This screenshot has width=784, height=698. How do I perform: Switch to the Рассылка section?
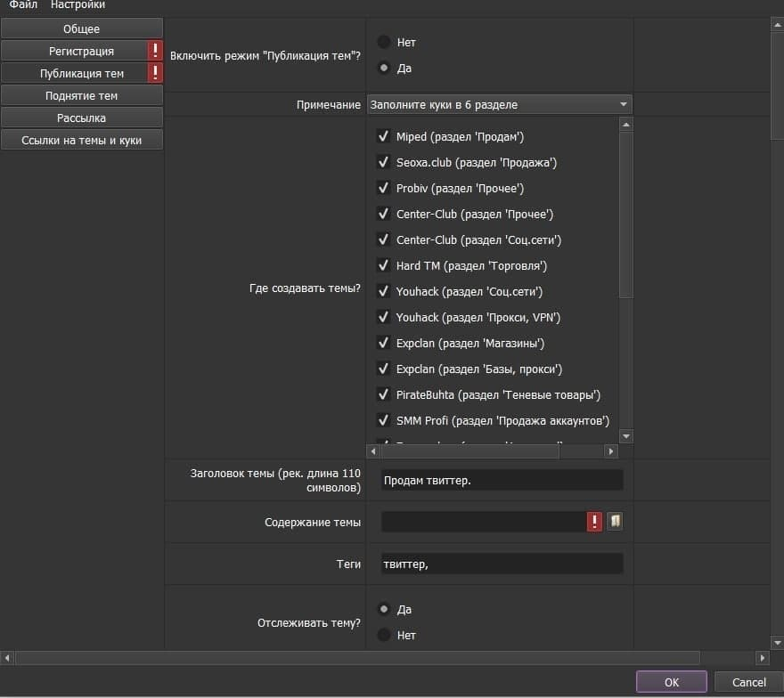(81, 118)
